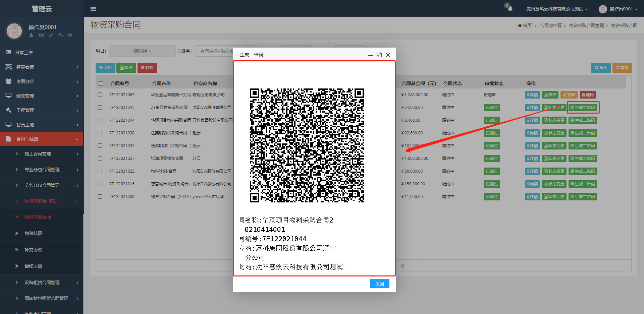
Task: Select 物资采购合同 menu item
Action: pyautogui.click(x=42, y=217)
